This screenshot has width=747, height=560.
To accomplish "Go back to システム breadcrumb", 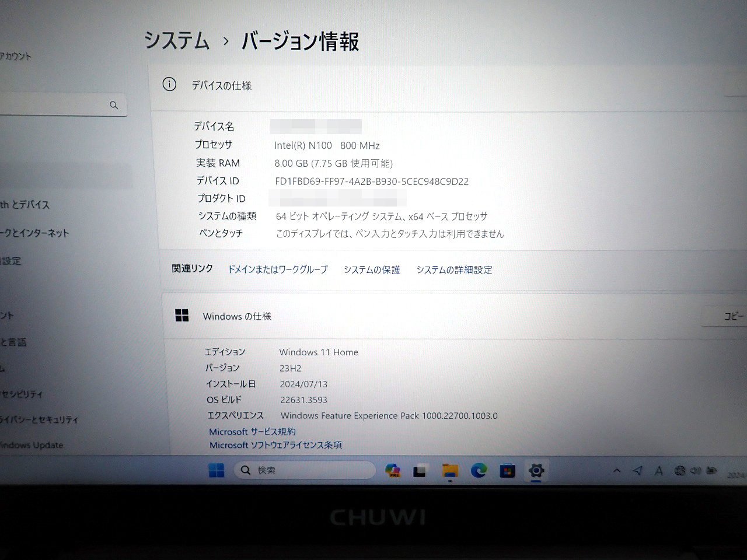I will [x=177, y=41].
